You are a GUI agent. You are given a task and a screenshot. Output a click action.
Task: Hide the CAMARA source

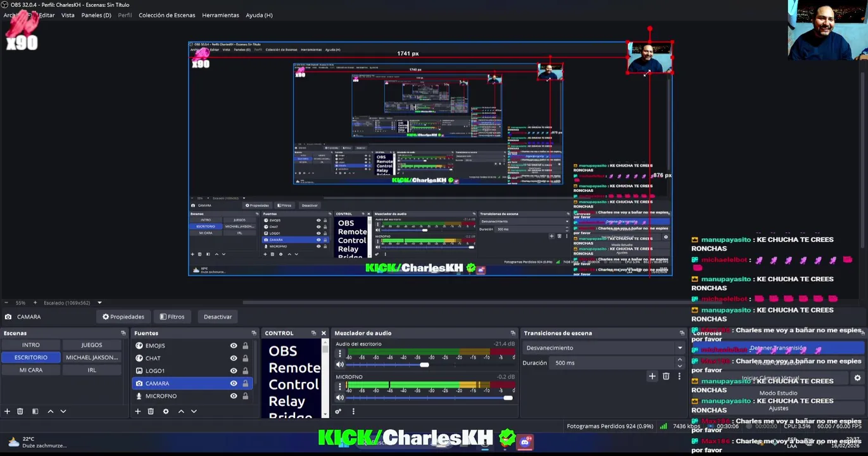234,384
